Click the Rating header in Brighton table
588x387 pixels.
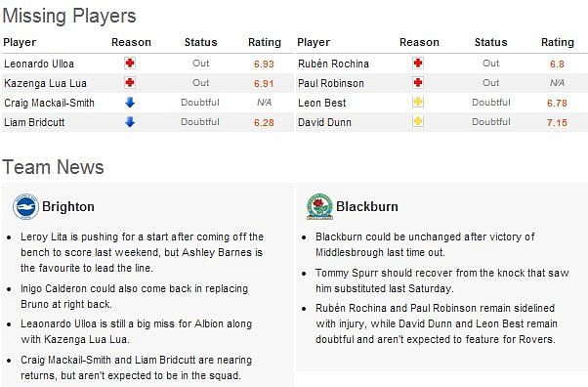(x=265, y=42)
